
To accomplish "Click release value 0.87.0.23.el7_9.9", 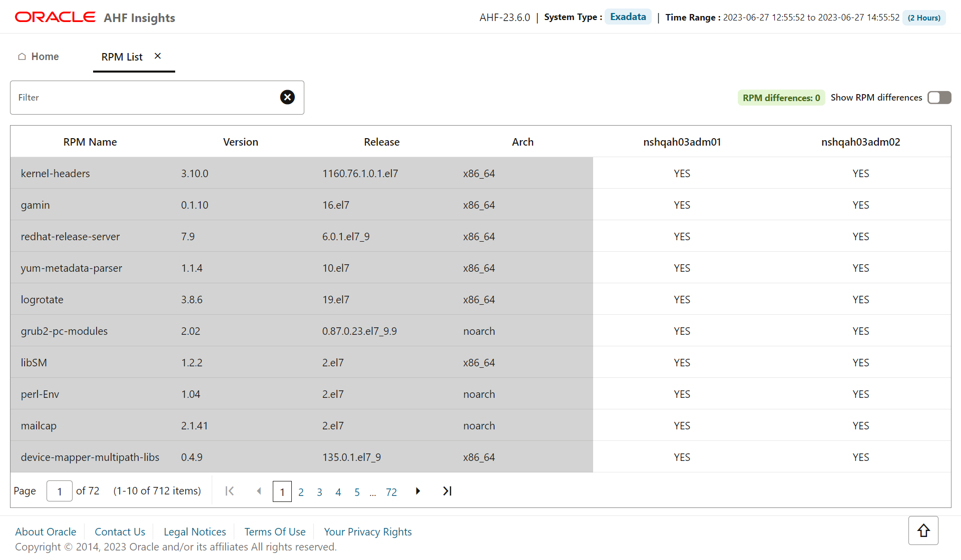I will point(359,331).
